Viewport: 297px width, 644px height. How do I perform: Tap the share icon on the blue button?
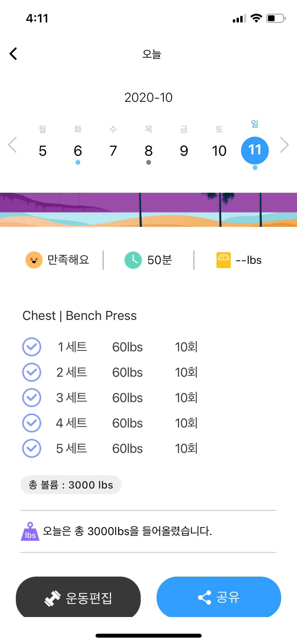click(205, 597)
